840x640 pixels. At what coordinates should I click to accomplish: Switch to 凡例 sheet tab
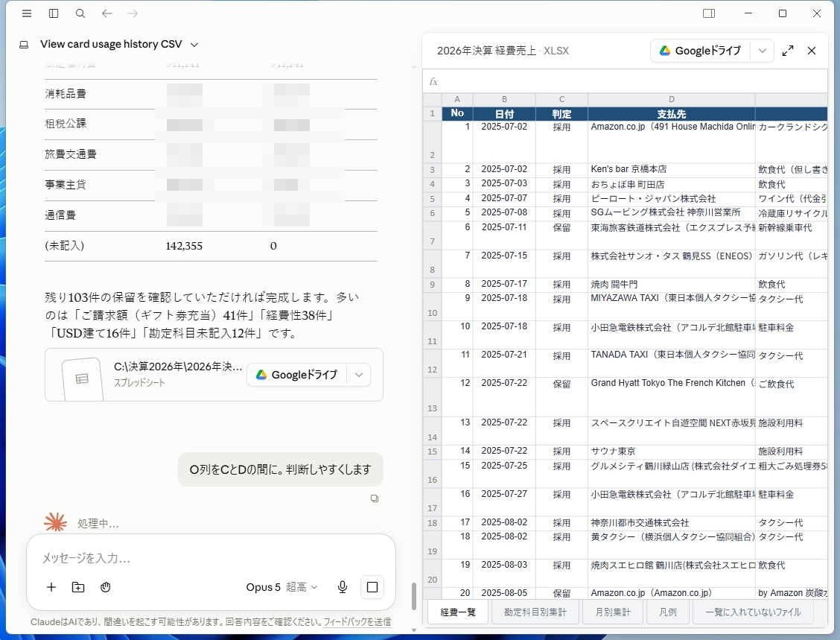point(667,612)
